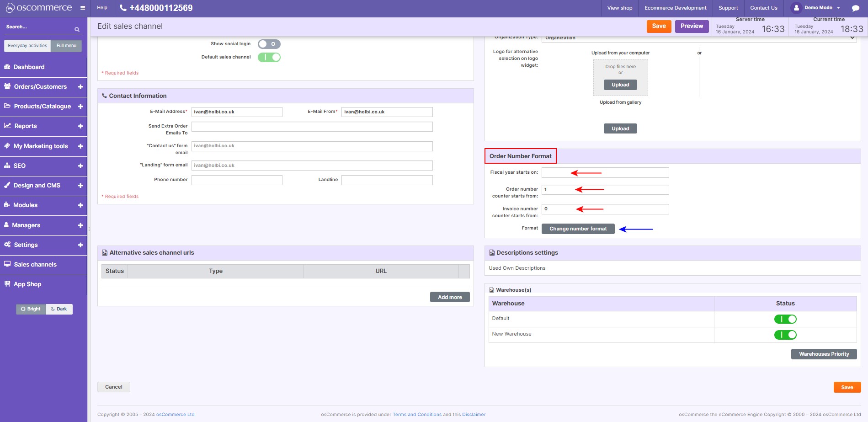The width and height of the screenshot is (868, 422).
Task: Open the Organization Type dropdown
Action: (x=699, y=37)
